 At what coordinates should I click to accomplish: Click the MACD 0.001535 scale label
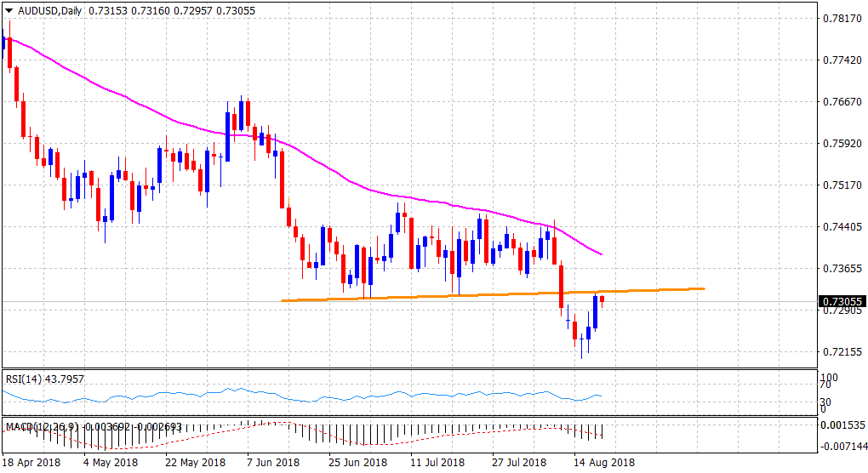click(842, 425)
